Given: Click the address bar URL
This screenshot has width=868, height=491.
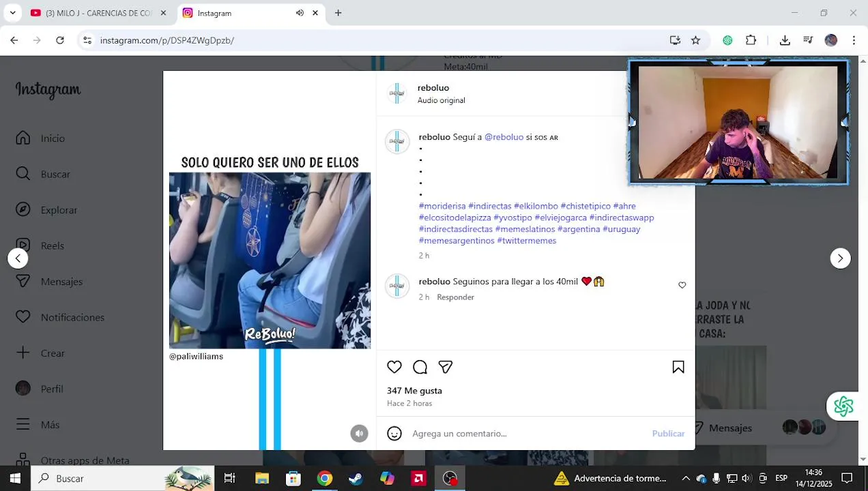Looking at the screenshot, I should [167, 40].
